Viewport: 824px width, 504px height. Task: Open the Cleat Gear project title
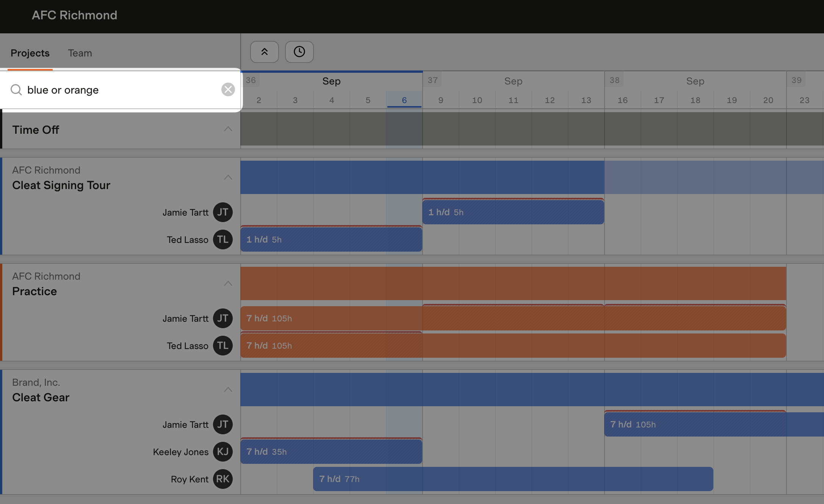[41, 398]
